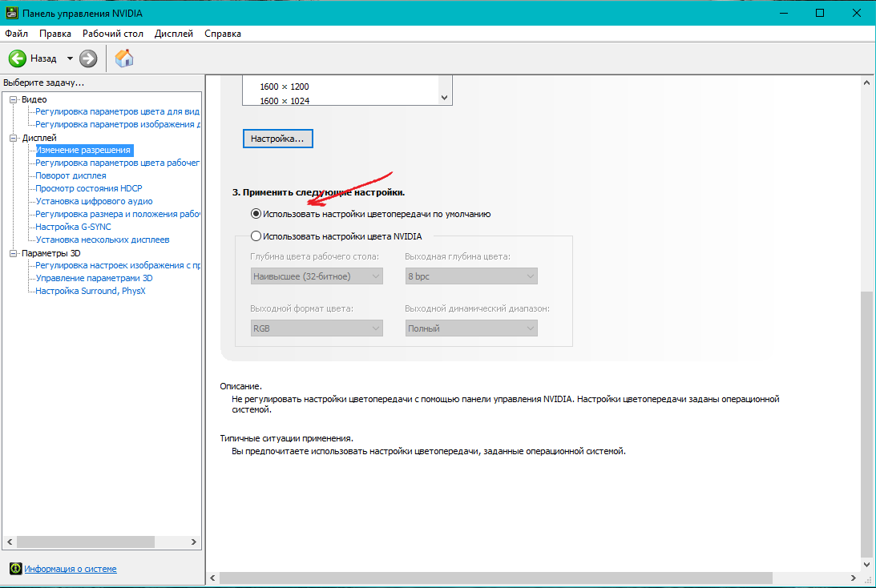
Task: Open Установка нескольких дисплеев task
Action: click(x=103, y=240)
